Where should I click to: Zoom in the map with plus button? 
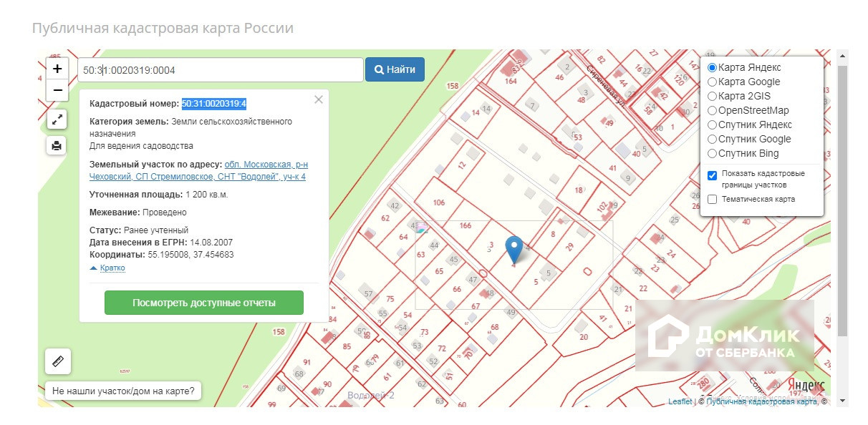pyautogui.click(x=57, y=69)
